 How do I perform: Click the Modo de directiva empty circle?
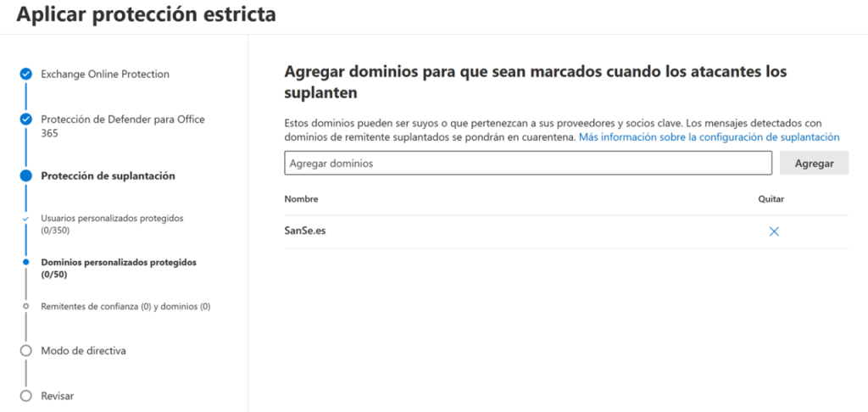(26, 351)
